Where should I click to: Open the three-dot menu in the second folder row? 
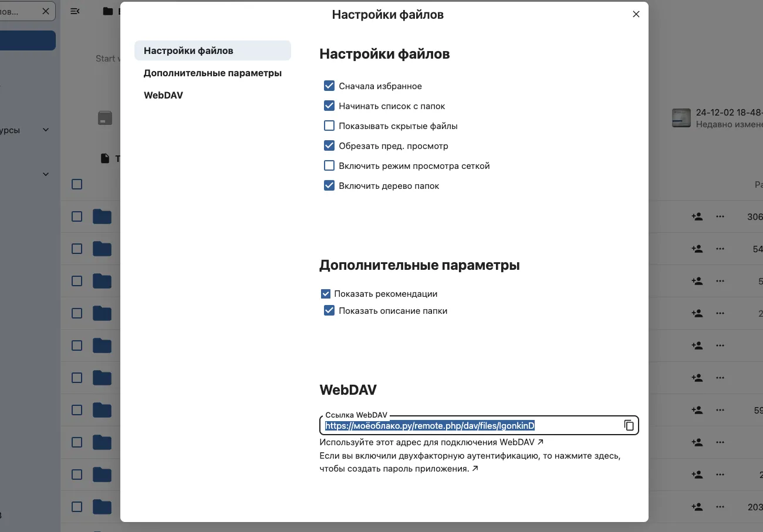720,249
